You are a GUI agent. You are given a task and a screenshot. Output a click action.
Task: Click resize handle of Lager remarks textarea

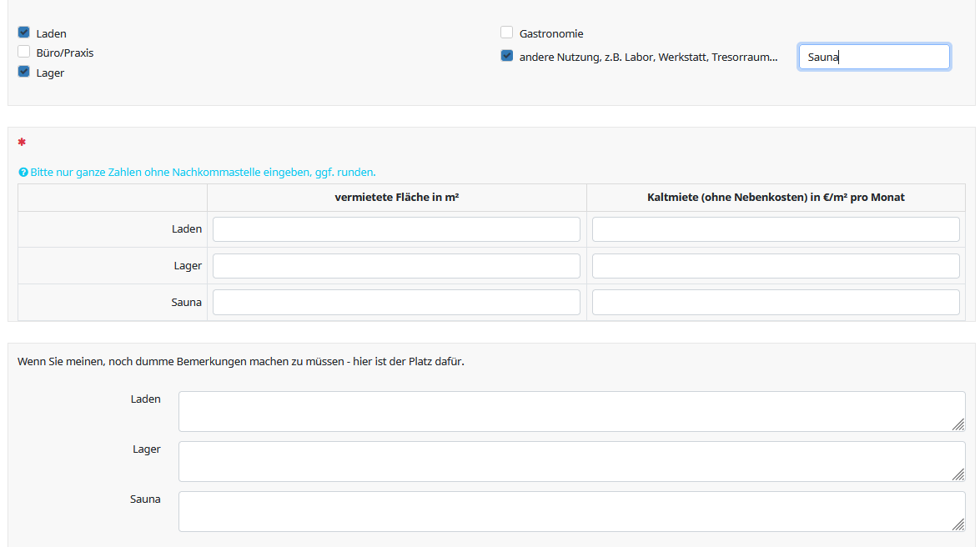pos(958,474)
